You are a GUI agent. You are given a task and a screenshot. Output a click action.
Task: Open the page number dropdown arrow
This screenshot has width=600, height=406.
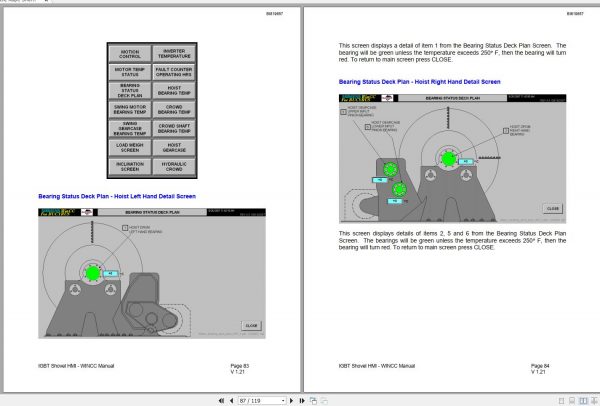283,401
